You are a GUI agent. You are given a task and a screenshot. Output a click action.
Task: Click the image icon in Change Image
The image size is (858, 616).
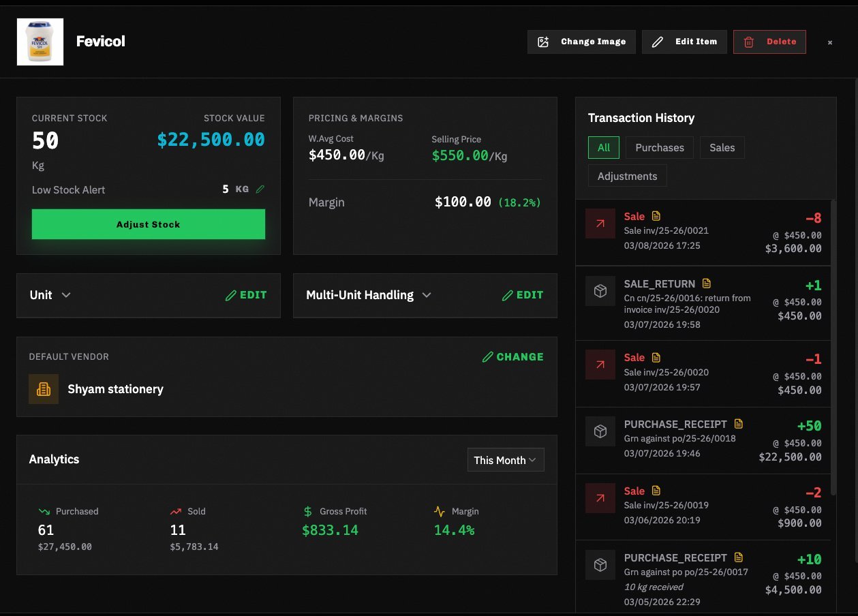pos(543,42)
